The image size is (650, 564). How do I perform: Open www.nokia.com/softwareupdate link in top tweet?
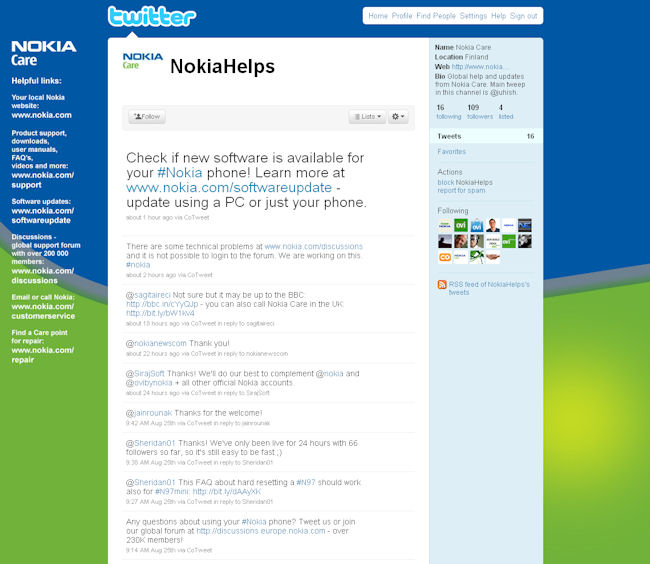(229, 188)
